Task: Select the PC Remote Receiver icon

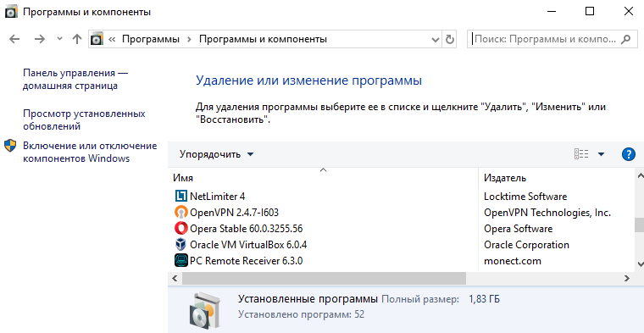Action: pyautogui.click(x=180, y=261)
